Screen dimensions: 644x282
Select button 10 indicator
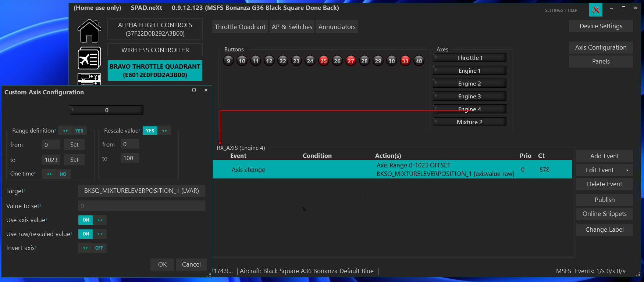click(242, 61)
